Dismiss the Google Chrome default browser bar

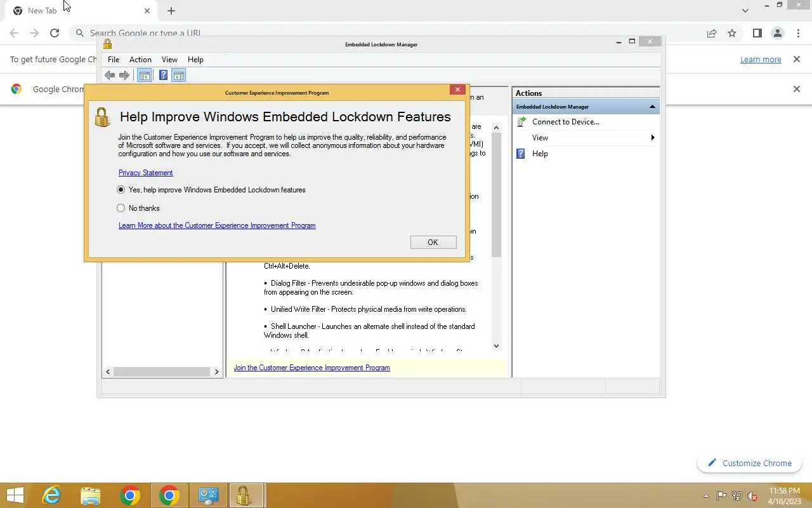coord(796,89)
